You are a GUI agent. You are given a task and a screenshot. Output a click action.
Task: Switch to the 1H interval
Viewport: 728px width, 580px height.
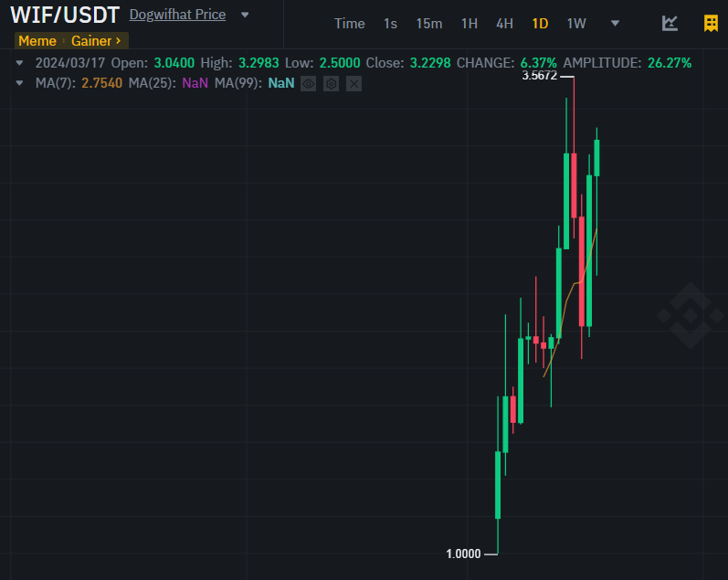pyautogui.click(x=470, y=24)
